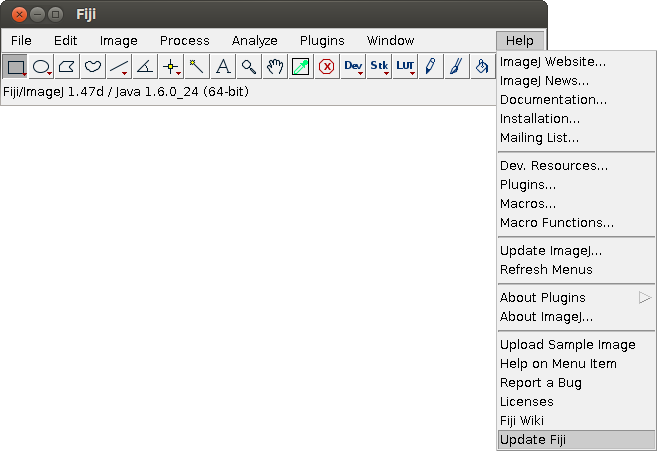The height and width of the screenshot is (451, 657).
Task: Close the open Help menu
Action: coord(520,41)
